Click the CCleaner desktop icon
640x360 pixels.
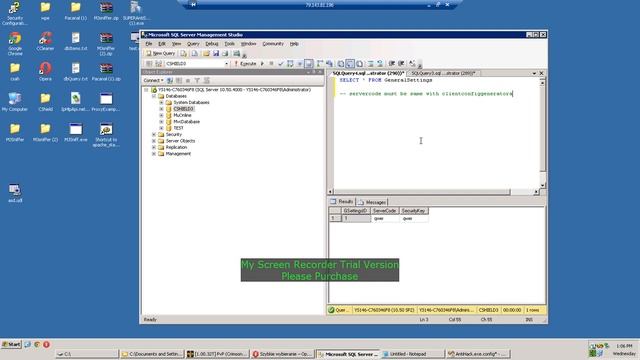[45, 41]
